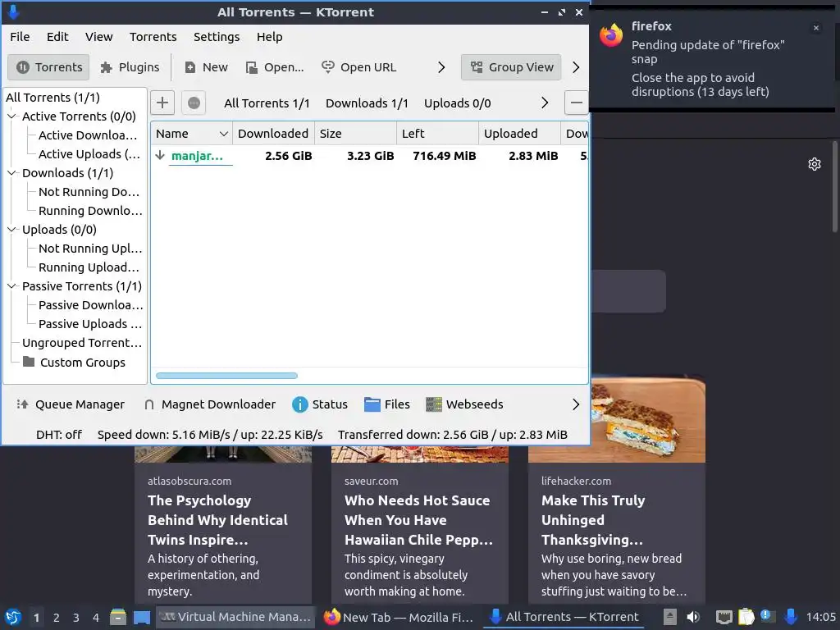Sort by the Size column header
This screenshot has height=630, width=840.
[x=355, y=134]
